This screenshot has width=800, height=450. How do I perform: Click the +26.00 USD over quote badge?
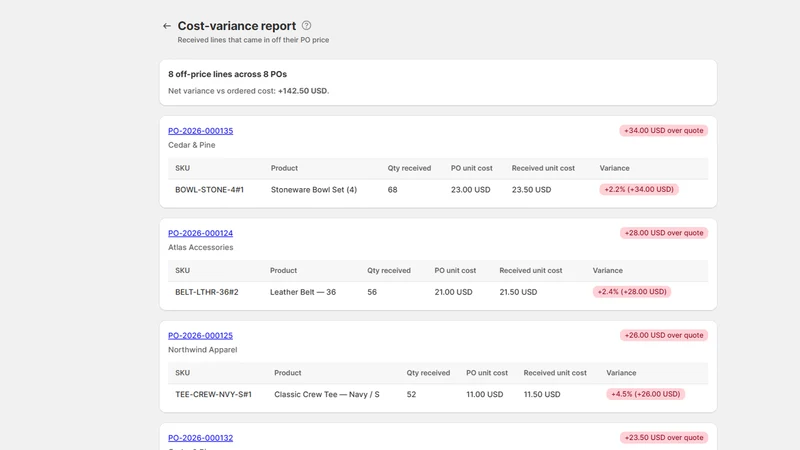click(x=663, y=335)
